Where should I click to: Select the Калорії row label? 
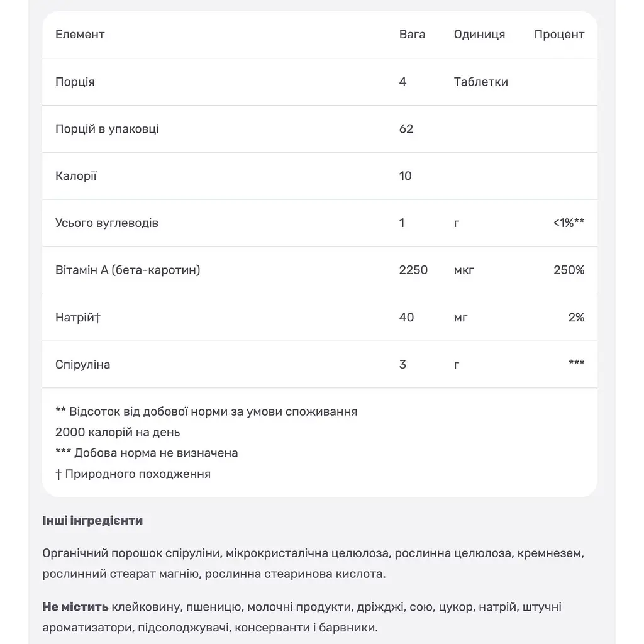coord(76,176)
